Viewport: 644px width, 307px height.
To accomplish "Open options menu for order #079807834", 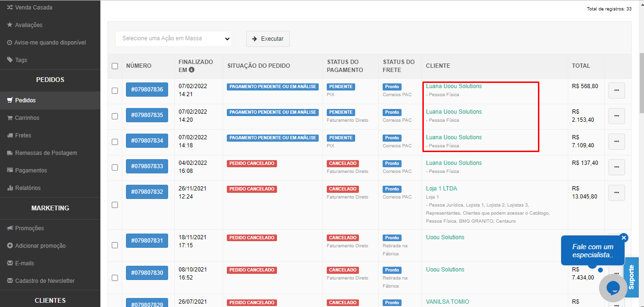I will [617, 142].
